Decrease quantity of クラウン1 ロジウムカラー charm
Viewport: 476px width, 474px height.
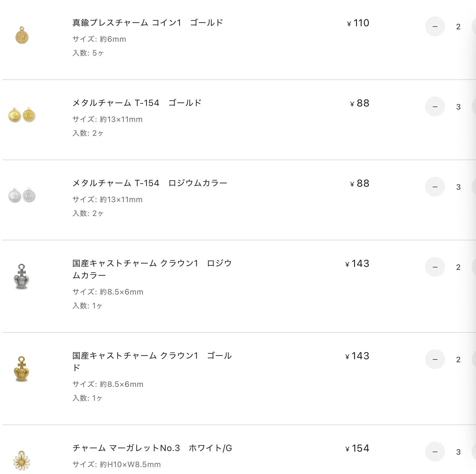435,267
